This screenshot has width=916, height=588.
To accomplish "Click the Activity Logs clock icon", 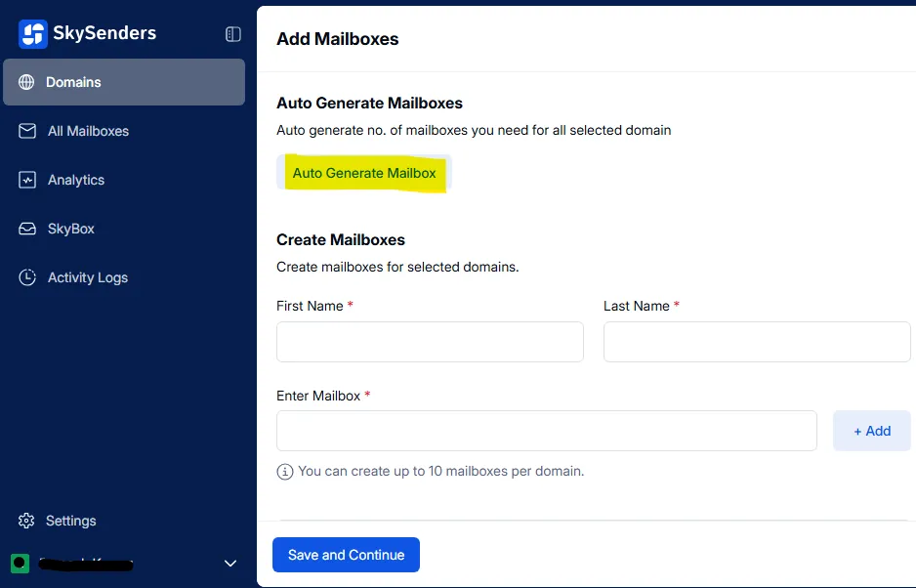I will click(x=27, y=277).
